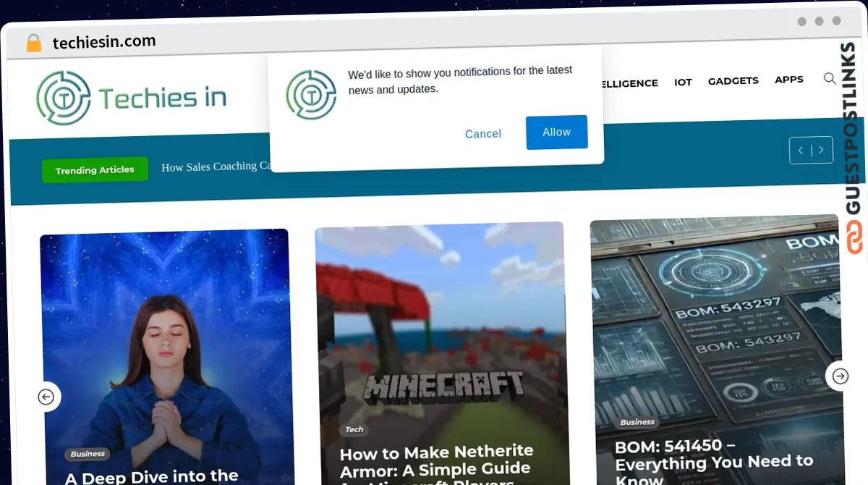Click the GUESTPOSTLINKS chain link icon
This screenshot has height=485, width=868.
(x=854, y=237)
